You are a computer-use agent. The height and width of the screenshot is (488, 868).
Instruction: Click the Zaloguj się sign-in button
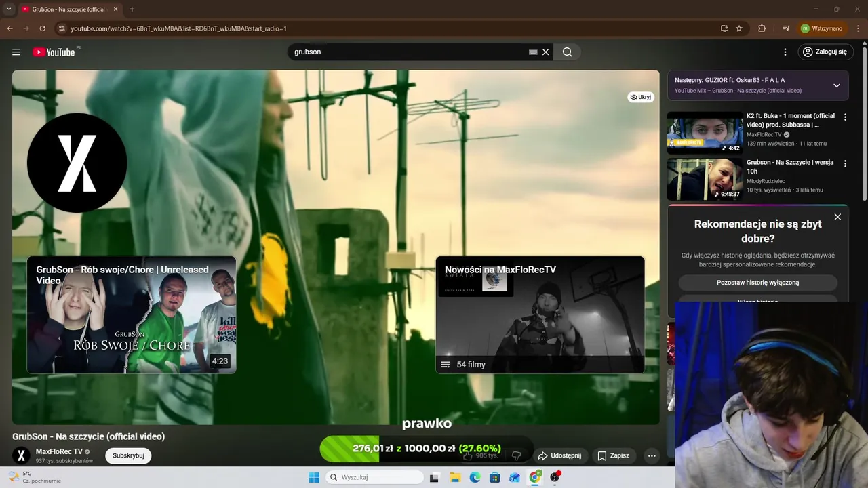tap(825, 52)
